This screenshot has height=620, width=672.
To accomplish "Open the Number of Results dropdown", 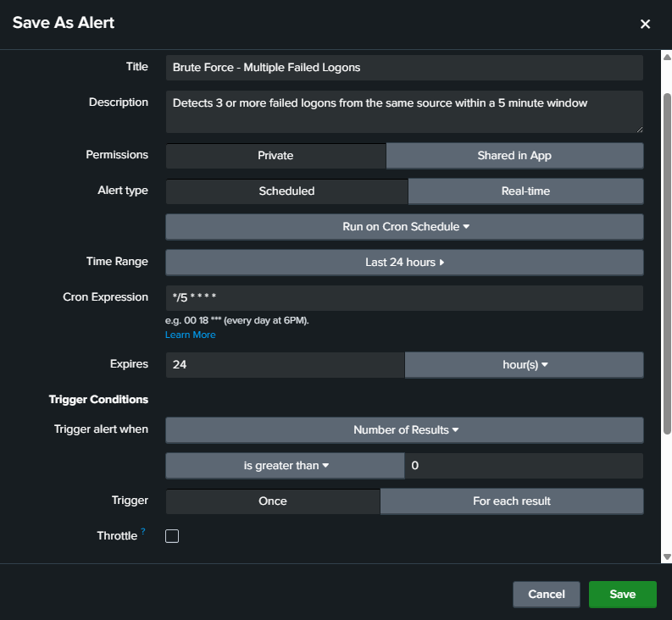I will click(404, 429).
